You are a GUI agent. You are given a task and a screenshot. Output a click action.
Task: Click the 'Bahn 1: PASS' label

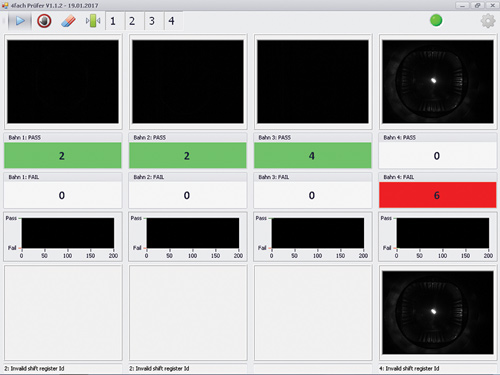coord(25,137)
